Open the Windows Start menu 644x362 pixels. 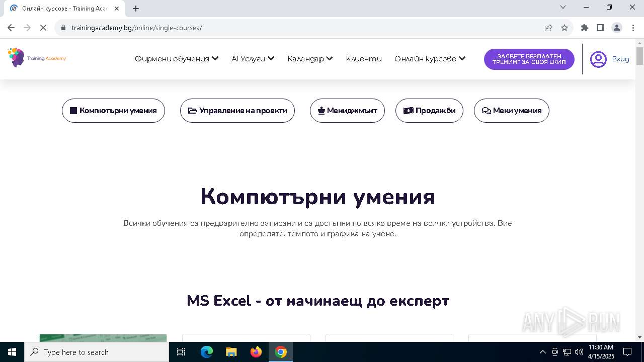tap(12, 352)
